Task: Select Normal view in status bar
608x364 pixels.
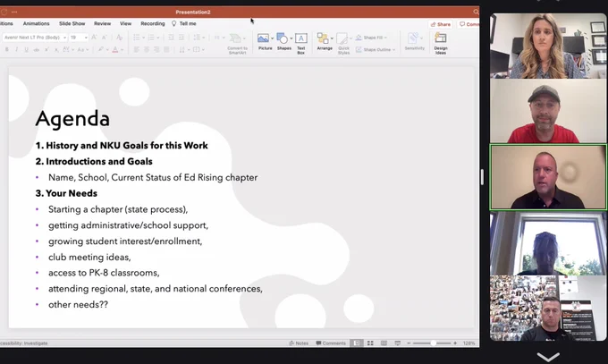Action: click(x=357, y=343)
